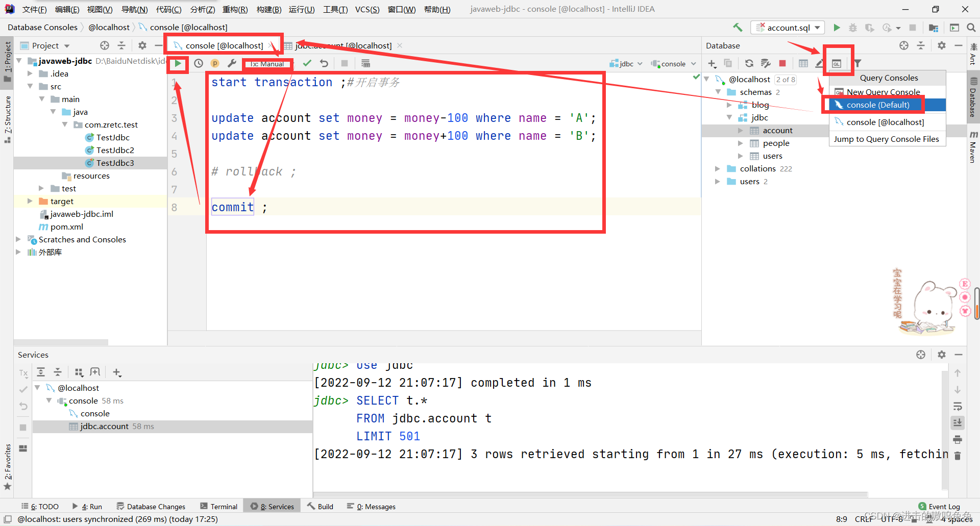Viewport: 980px width, 526px height.
Task: Click the rollback undo icon
Action: (x=324, y=63)
